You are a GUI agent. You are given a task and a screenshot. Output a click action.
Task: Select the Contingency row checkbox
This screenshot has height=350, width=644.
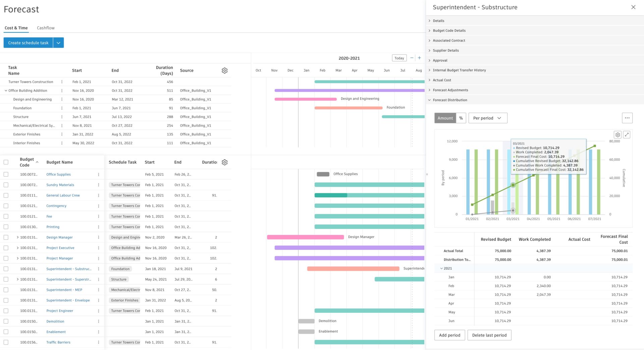(6, 206)
